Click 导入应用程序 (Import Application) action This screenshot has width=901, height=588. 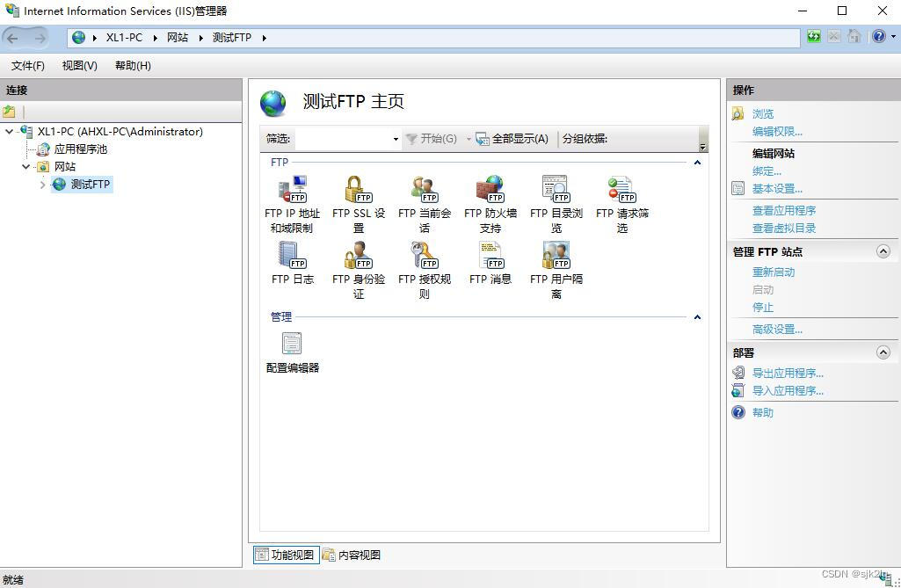click(x=788, y=391)
